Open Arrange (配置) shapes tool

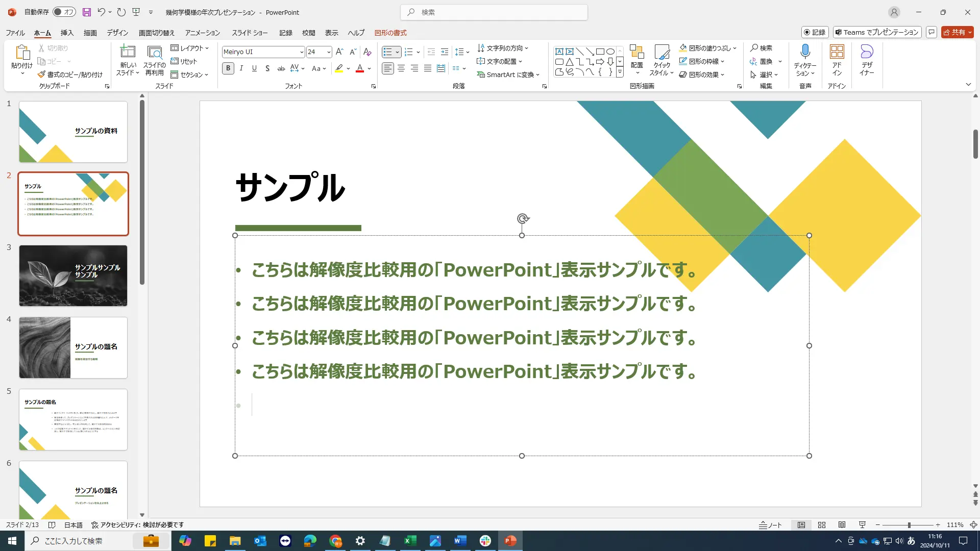[x=637, y=60]
